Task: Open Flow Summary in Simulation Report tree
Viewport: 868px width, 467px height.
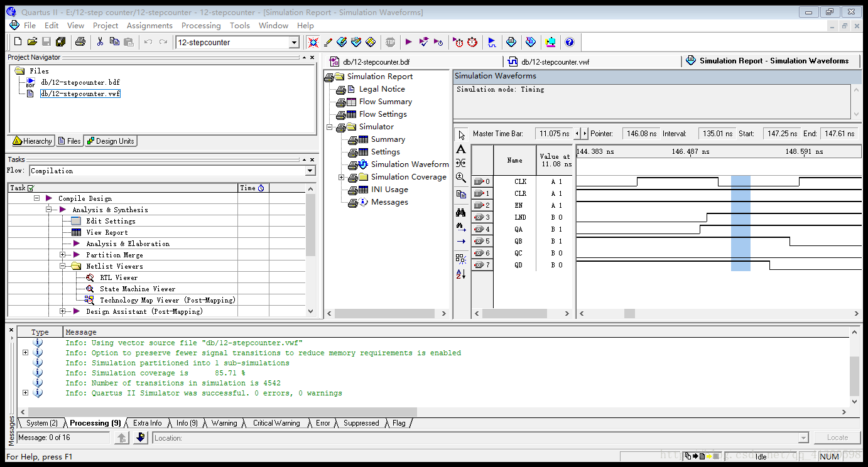Action: pyautogui.click(x=385, y=102)
